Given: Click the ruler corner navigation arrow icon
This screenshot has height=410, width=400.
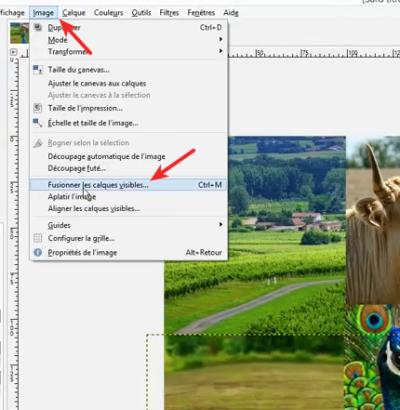Looking at the screenshot, I should [13, 52].
